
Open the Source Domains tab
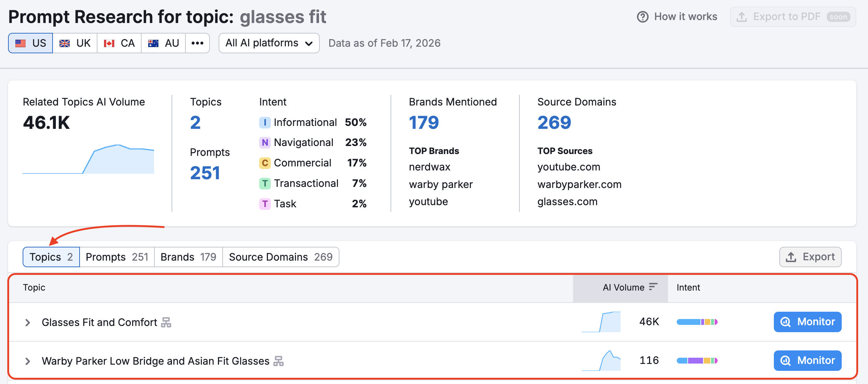tap(280, 257)
